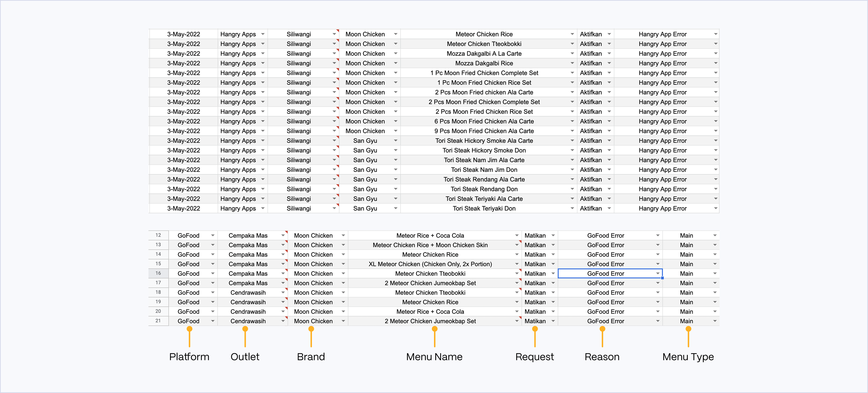Open GoFood platform dropdown in row 21
The image size is (868, 393).
tap(213, 321)
